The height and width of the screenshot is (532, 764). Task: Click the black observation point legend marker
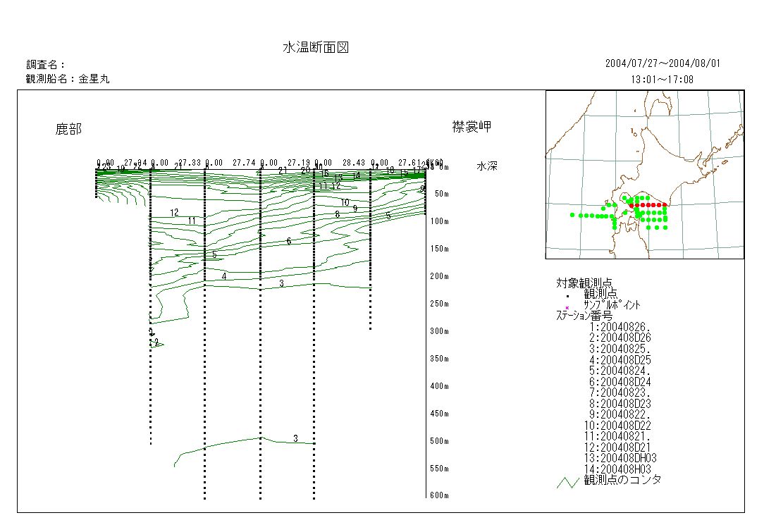567,296
